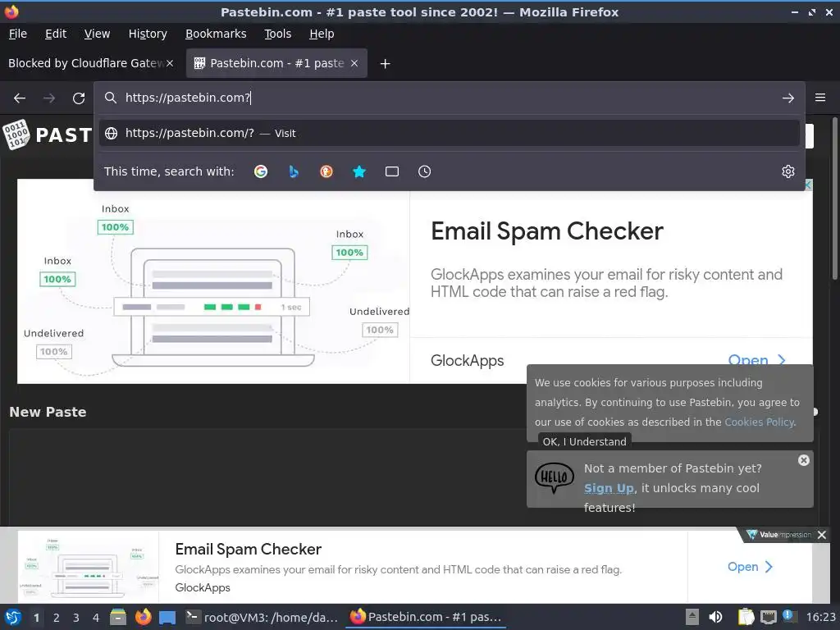Open the File menu

tap(18, 34)
